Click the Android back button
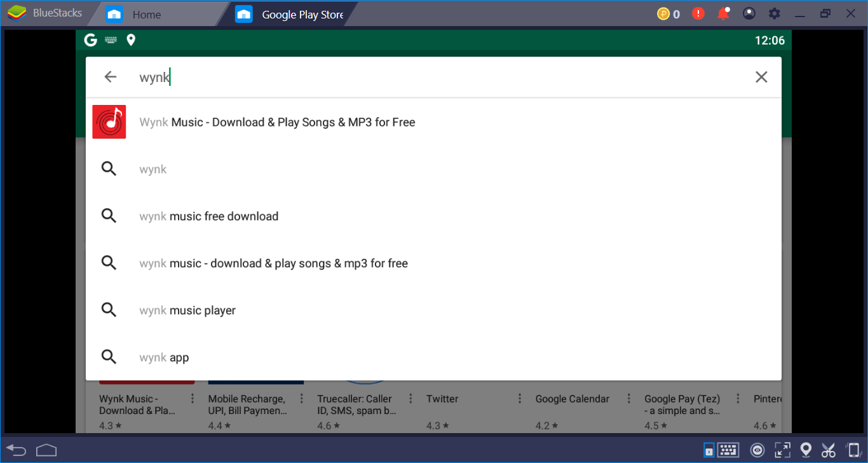 point(17,450)
